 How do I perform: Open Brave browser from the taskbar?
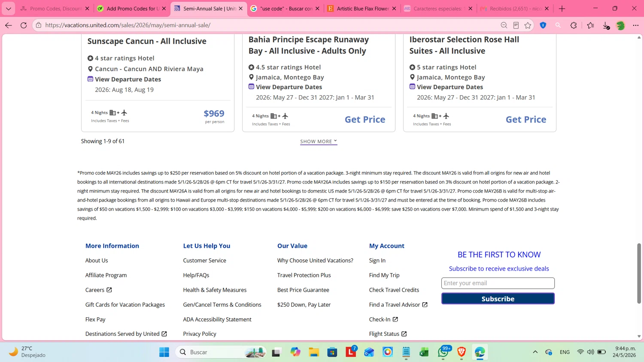point(462,352)
